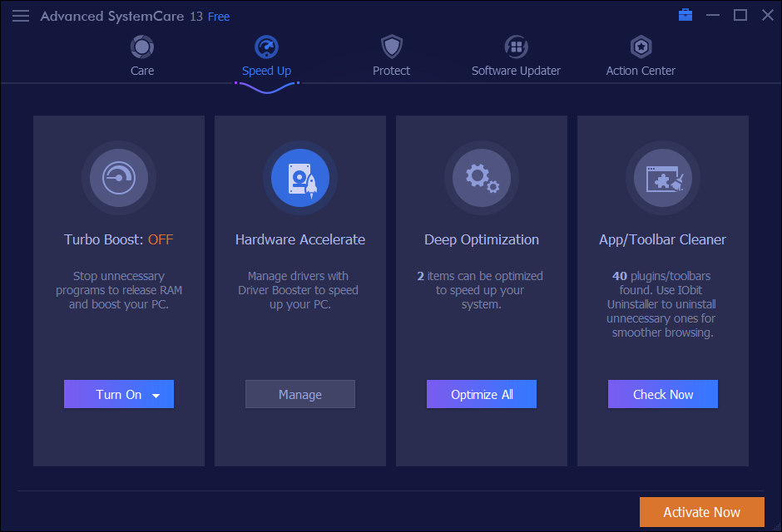
Task: Click the Protect shield icon
Action: tap(391, 47)
